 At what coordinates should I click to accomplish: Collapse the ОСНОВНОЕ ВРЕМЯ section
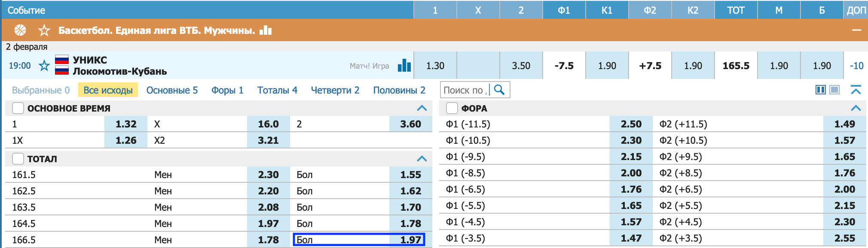click(422, 108)
